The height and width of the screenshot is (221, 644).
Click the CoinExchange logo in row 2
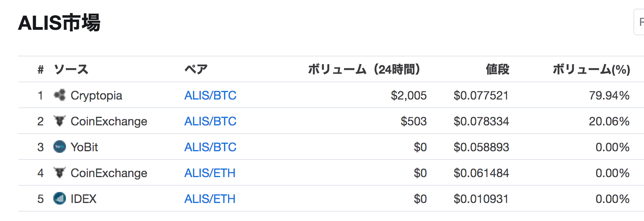[60, 121]
